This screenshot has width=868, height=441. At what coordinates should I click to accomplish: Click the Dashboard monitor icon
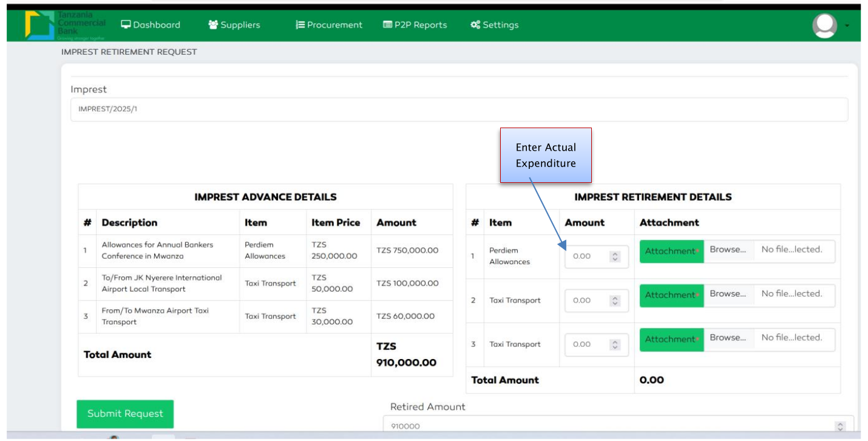(x=126, y=25)
